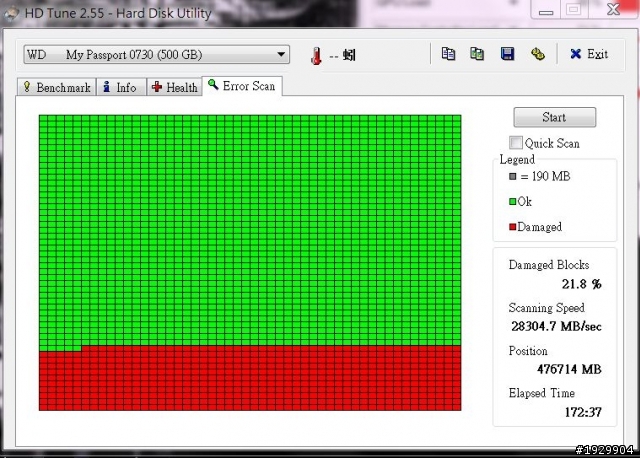Click the copy screenshot to clipboard icon

tap(477, 54)
